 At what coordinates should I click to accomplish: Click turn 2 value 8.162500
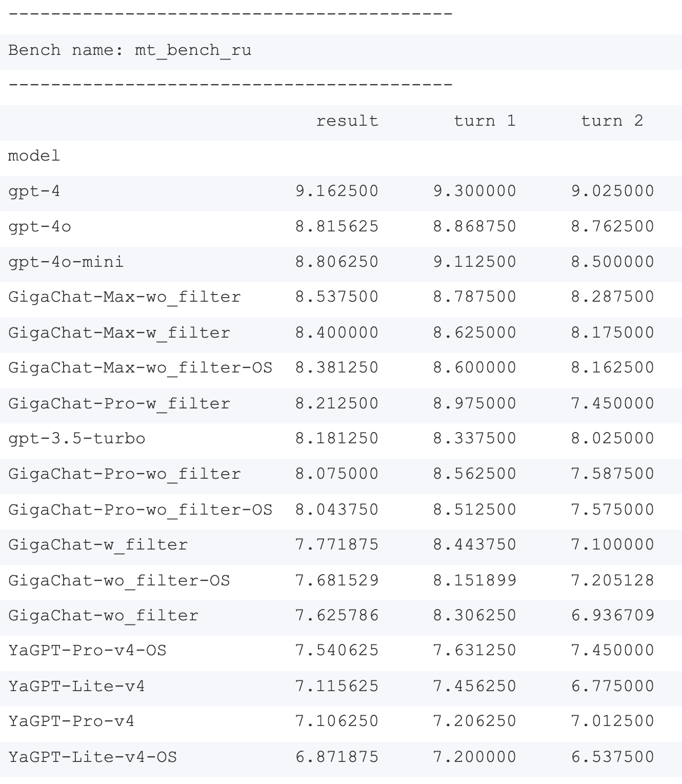point(613,368)
